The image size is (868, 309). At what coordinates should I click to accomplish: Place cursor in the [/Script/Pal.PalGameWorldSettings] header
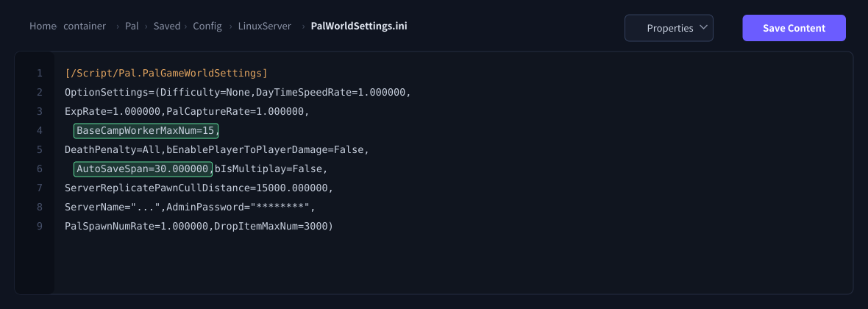(166, 73)
